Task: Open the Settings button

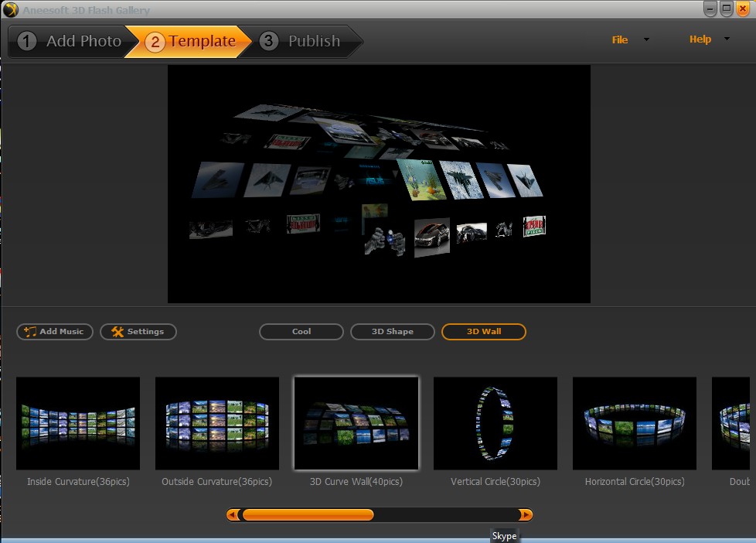Action: 138,332
